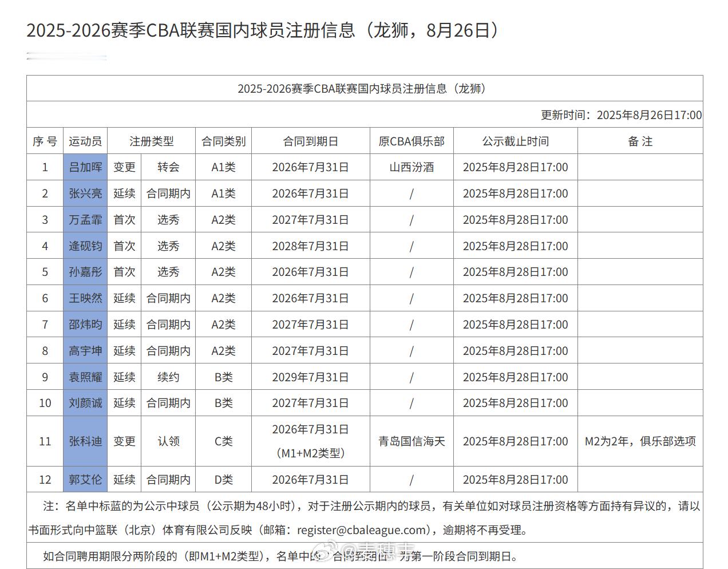The height and width of the screenshot is (569, 728).
Task: Click '2026年7月31日' in 郭艾伦's row
Action: pos(311,480)
